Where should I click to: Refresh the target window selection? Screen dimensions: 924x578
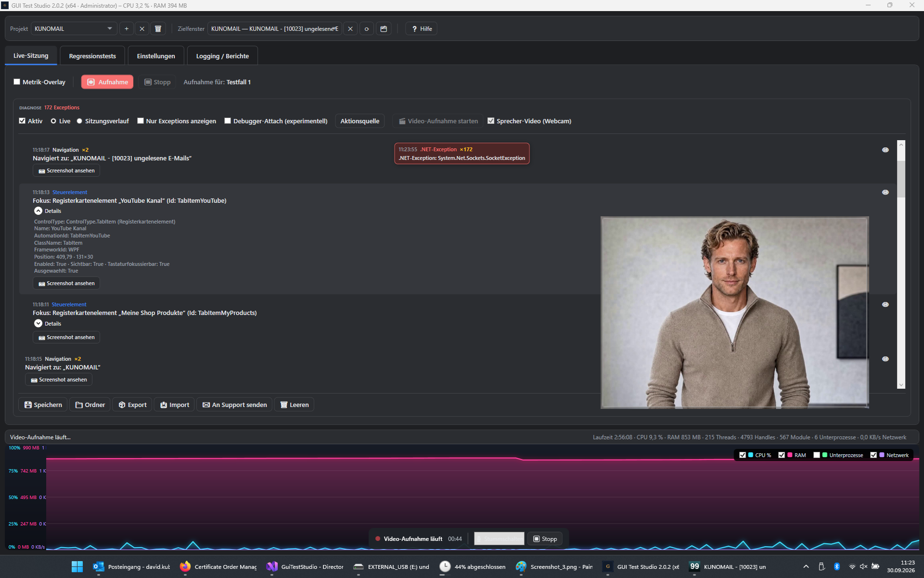coord(367,29)
